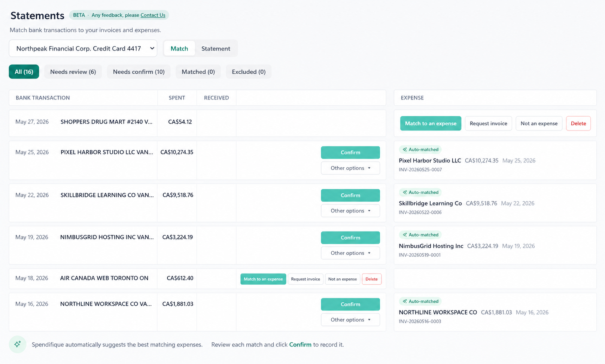
Task: Click the sparkle icon beside Spendifique suggestion note
Action: click(18, 344)
